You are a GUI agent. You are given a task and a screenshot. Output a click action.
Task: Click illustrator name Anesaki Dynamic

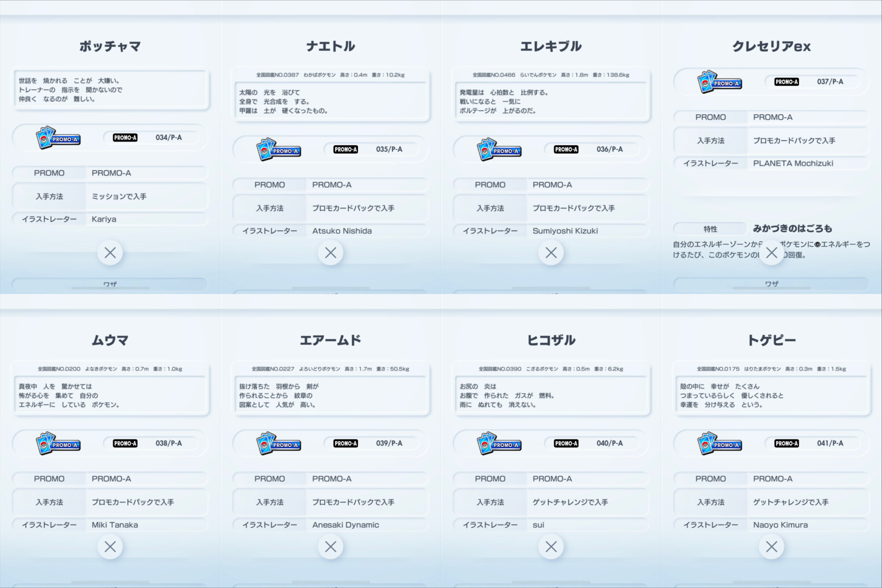345,525
